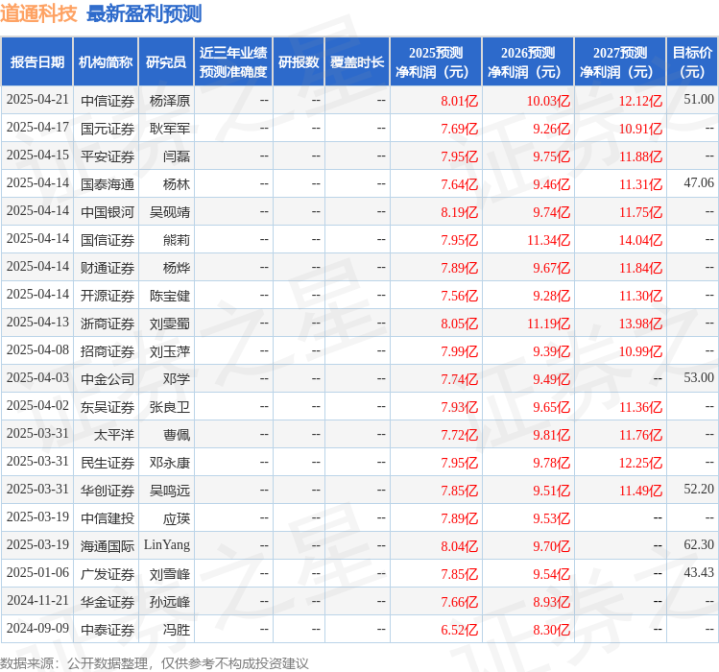Click the 覆盖时长 column header

(x=357, y=62)
